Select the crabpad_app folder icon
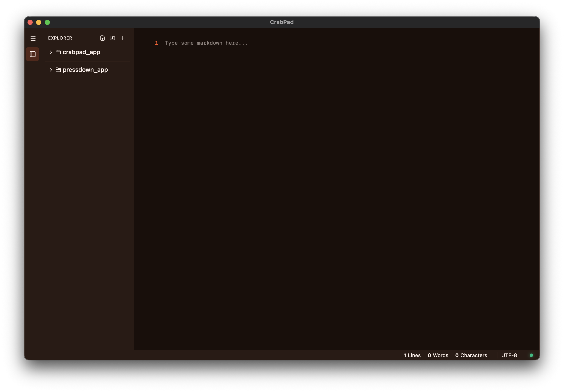The image size is (564, 392). [x=58, y=52]
